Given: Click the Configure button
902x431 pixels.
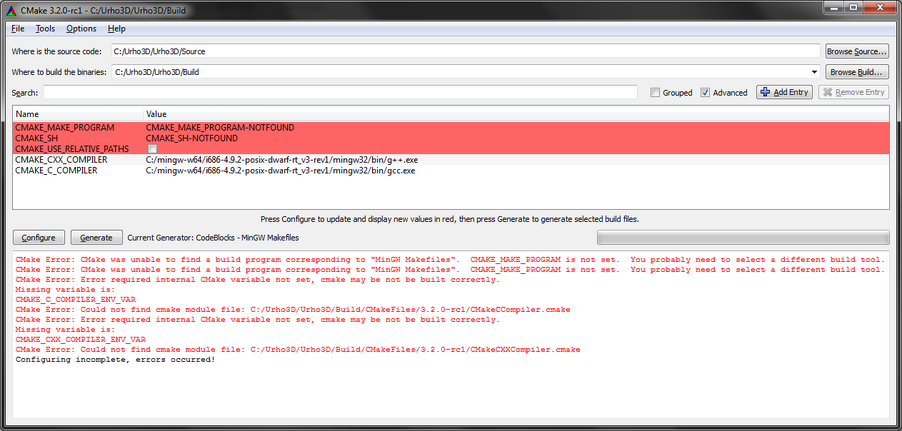Looking at the screenshot, I should click(x=39, y=237).
